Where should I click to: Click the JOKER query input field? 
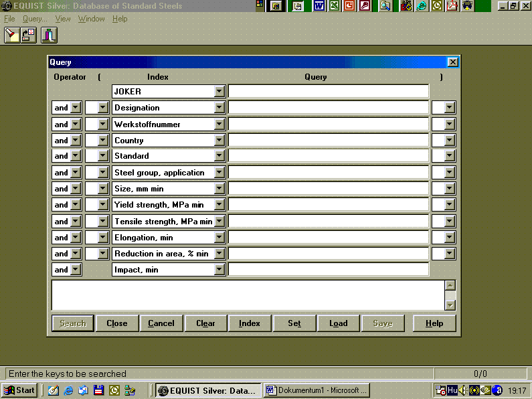pos(329,91)
